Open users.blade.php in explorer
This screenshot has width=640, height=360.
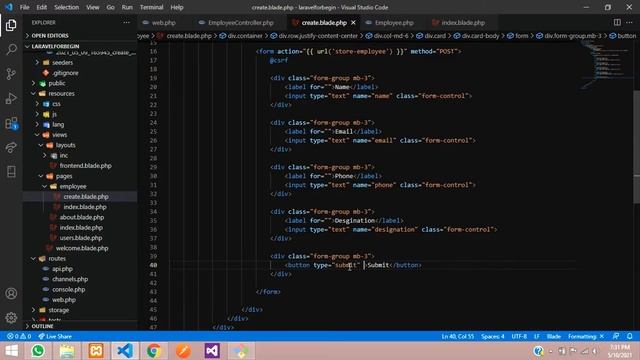point(81,238)
